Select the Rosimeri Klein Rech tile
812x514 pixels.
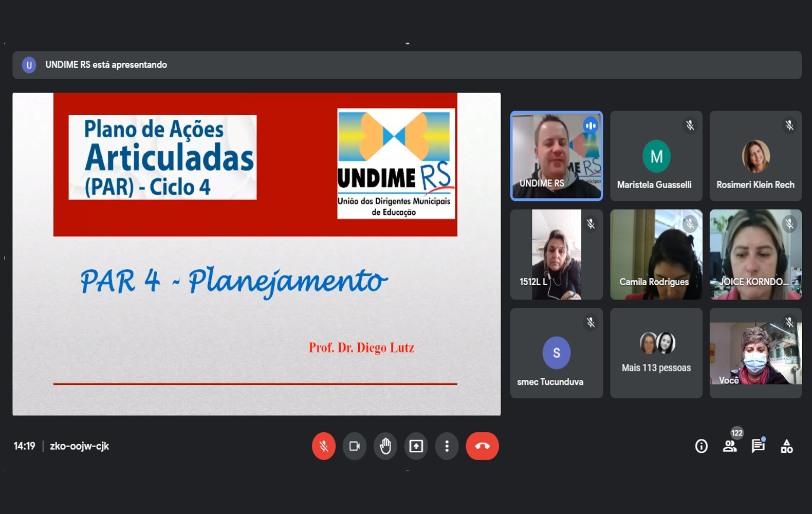(x=755, y=156)
